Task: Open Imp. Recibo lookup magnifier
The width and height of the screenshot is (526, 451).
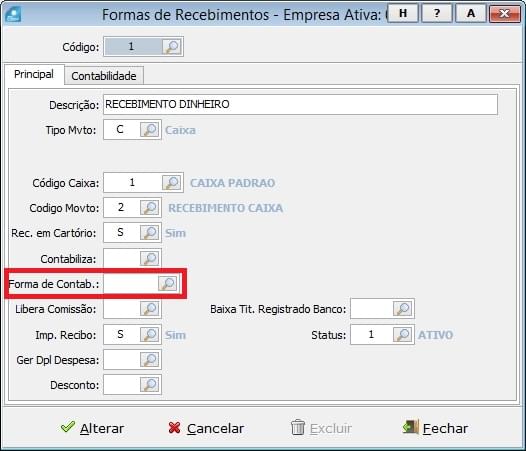Action: pyautogui.click(x=150, y=335)
